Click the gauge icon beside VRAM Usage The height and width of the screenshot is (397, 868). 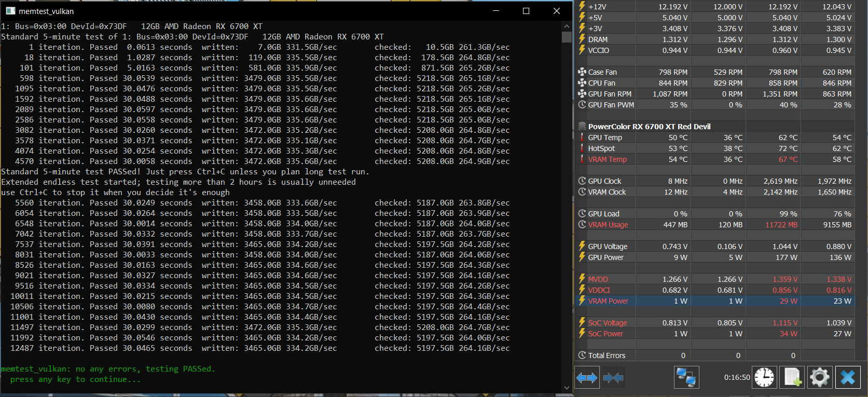[582, 225]
